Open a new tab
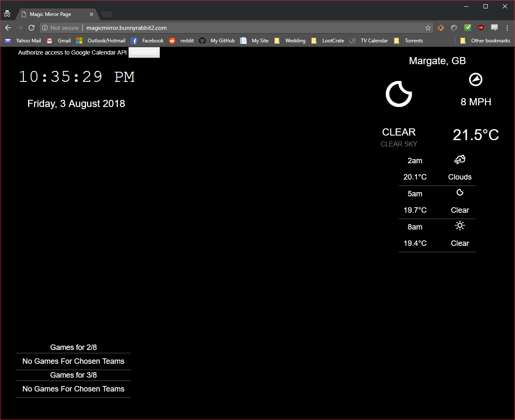This screenshot has height=420, width=515. point(107,15)
